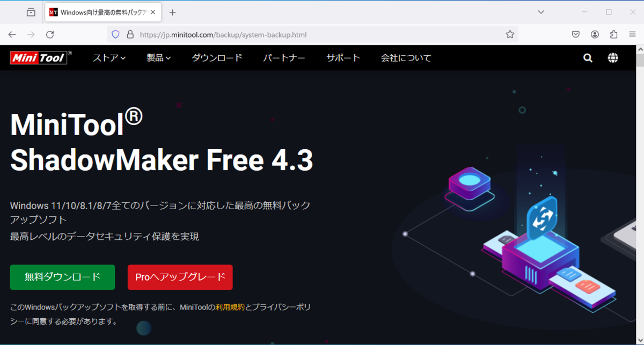
Task: Click the green 無料ダウンロード button
Action: (62, 277)
